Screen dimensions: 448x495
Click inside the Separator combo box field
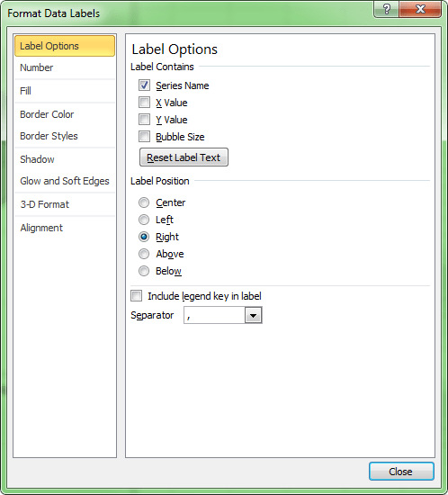(x=214, y=315)
